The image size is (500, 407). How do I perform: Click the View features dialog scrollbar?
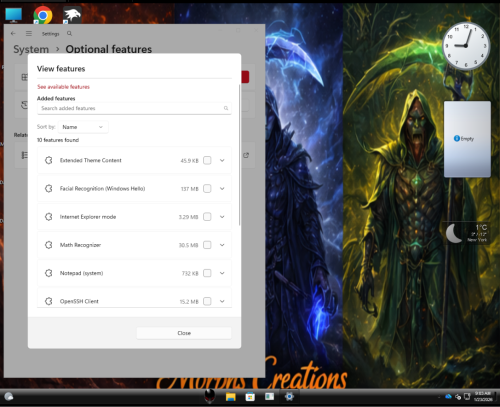point(239,155)
